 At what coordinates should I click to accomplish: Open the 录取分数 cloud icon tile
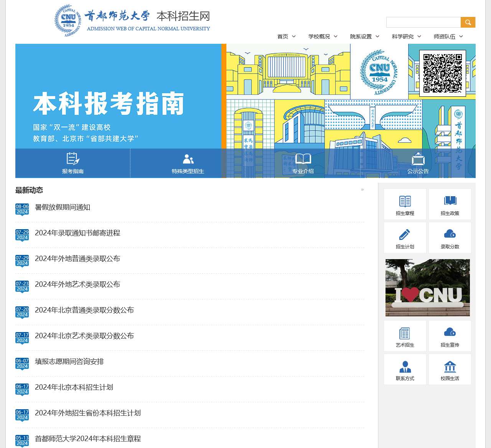(x=450, y=238)
